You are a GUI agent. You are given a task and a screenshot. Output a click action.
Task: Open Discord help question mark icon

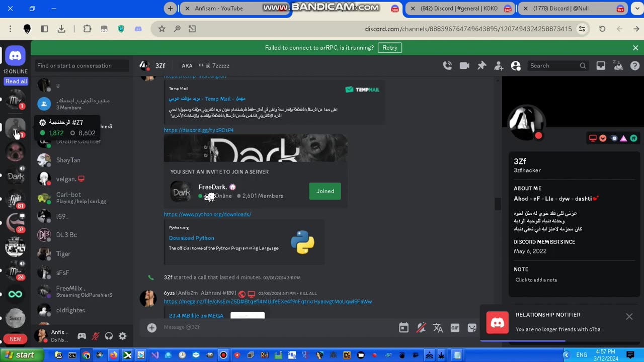tap(635, 65)
